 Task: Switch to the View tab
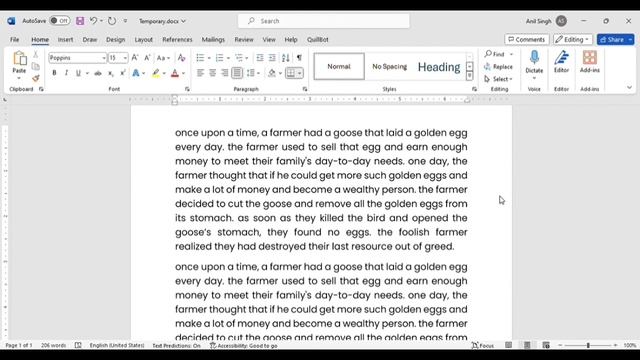tap(269, 40)
